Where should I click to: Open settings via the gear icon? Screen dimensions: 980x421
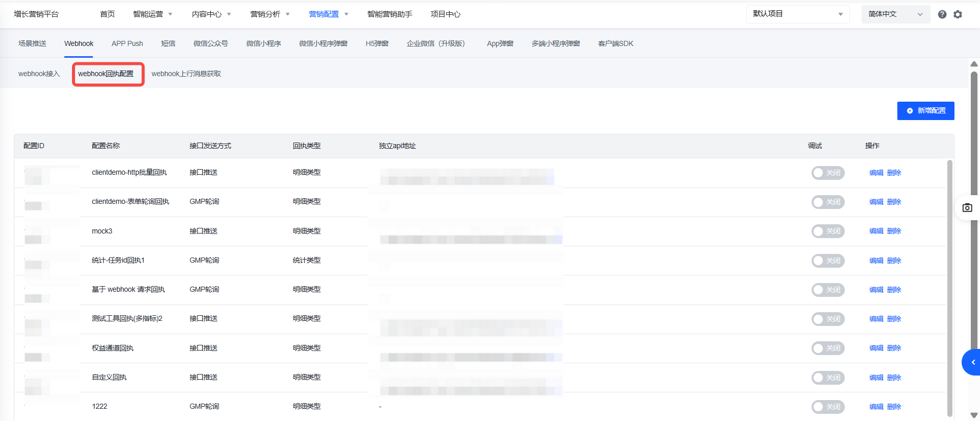(958, 14)
